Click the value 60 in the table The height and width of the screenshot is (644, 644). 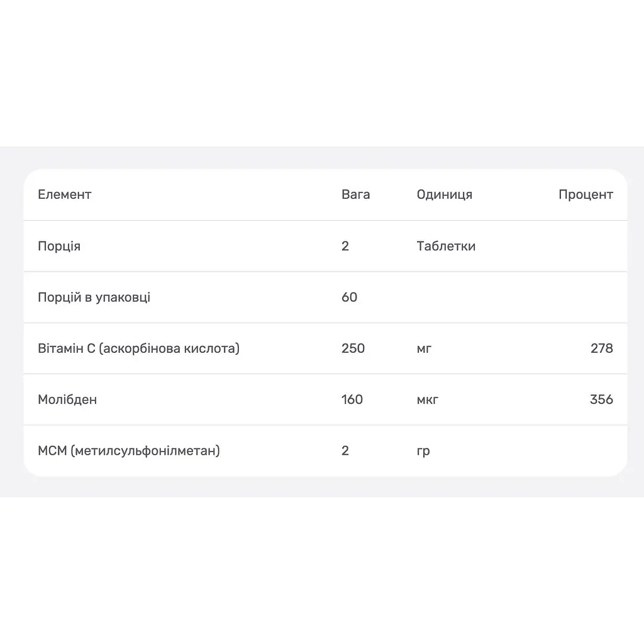350,297
